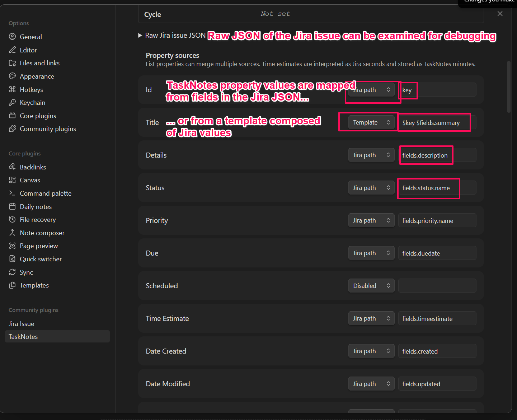The width and height of the screenshot is (517, 420).
Task: Click the Files and links folder icon
Action: pyautogui.click(x=13, y=63)
